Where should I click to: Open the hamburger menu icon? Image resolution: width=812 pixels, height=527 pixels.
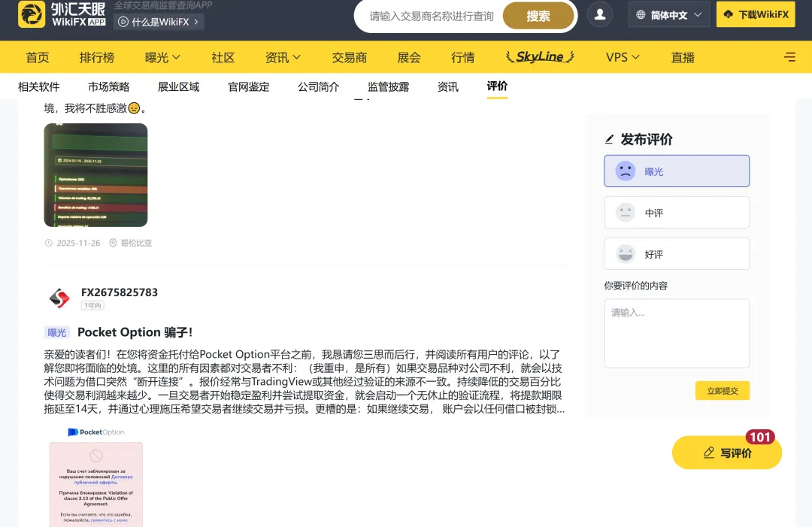pyautogui.click(x=789, y=57)
